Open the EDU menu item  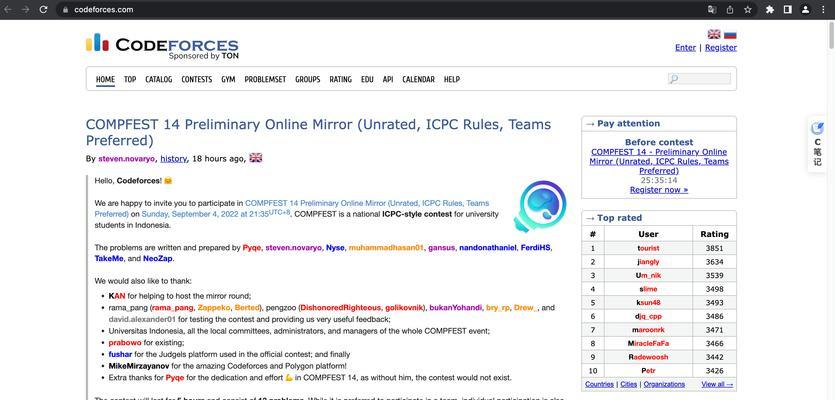pos(367,79)
